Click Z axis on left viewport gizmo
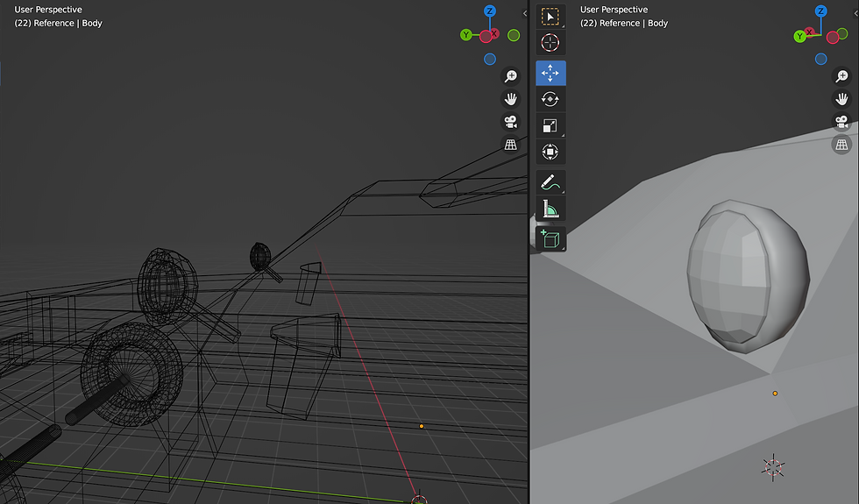Viewport: 859px width, 504px height. pyautogui.click(x=490, y=11)
